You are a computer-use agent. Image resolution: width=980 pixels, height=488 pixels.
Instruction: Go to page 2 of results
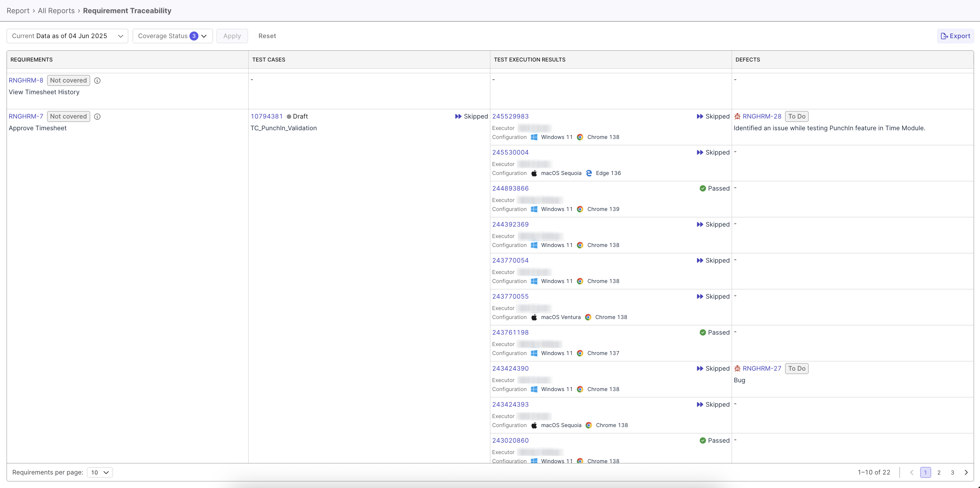(x=939, y=472)
